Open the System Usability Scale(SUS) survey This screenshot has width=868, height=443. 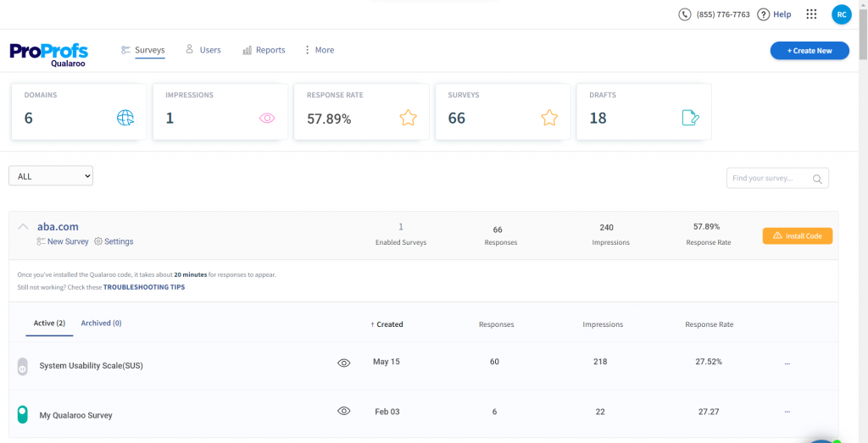[92, 366]
